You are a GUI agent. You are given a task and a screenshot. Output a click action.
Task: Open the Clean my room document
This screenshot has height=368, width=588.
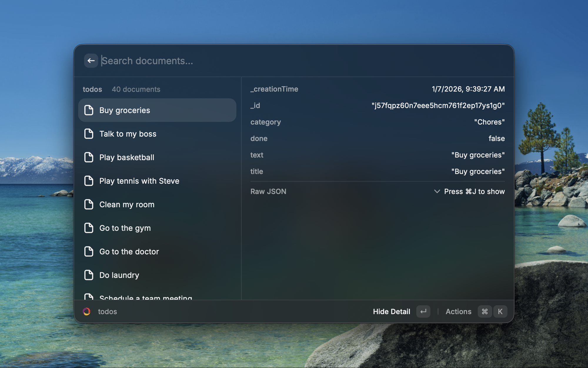[x=127, y=205]
